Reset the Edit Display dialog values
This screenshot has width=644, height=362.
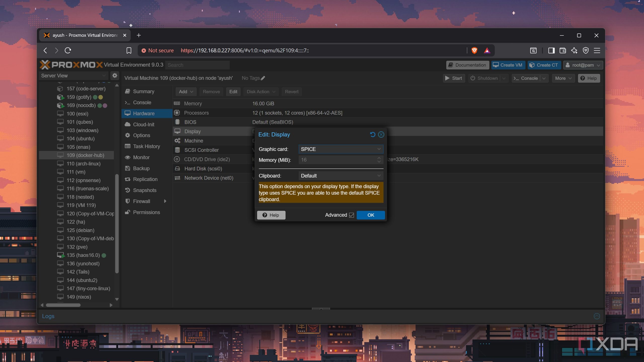point(373,134)
